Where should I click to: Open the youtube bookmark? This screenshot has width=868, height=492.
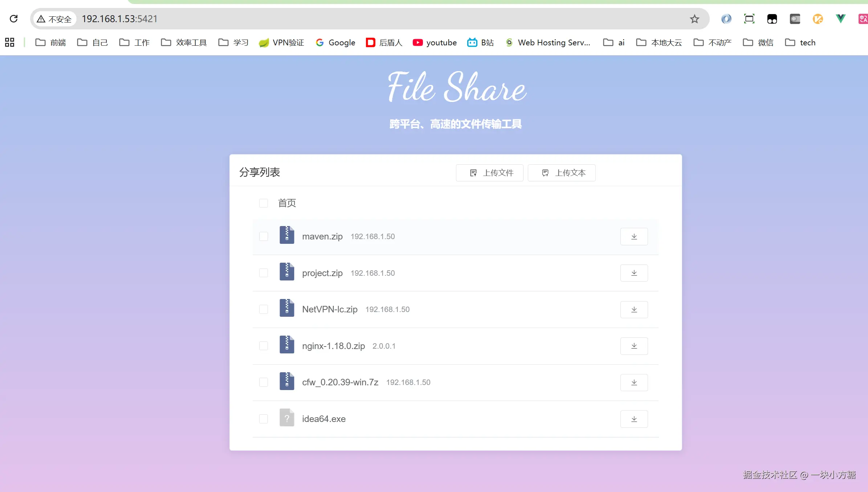pyautogui.click(x=435, y=42)
